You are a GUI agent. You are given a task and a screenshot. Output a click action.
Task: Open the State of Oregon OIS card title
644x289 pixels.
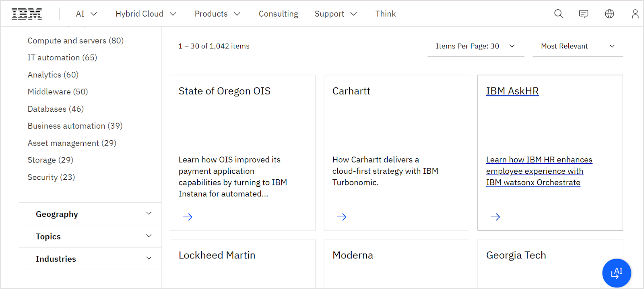click(x=224, y=91)
